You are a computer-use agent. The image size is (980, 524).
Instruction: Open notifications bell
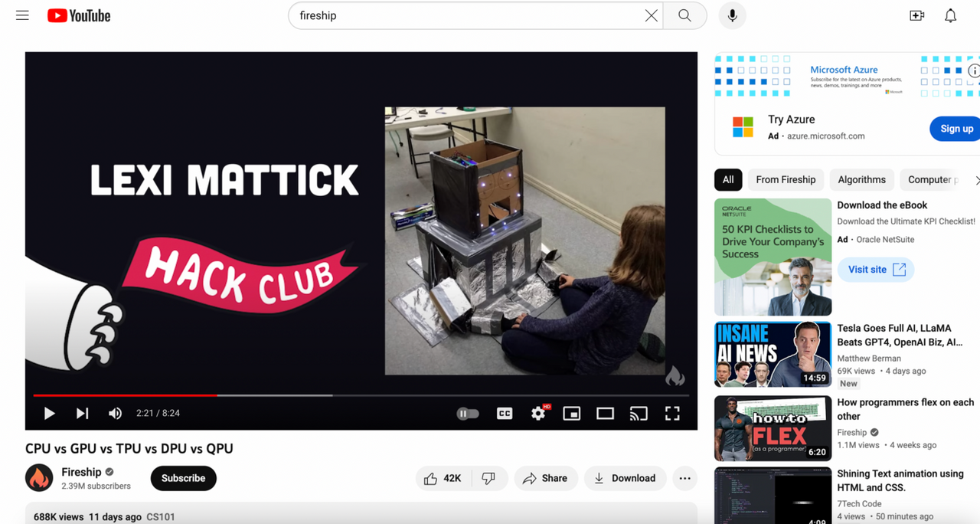click(950, 15)
